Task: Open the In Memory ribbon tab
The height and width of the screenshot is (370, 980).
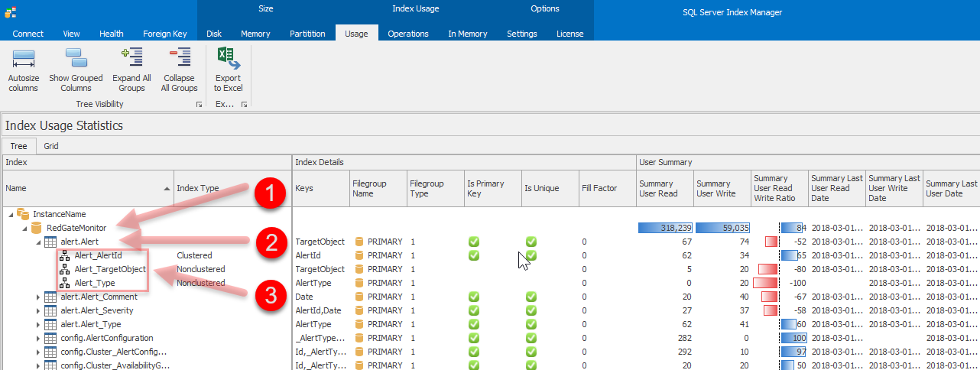Action: (467, 34)
